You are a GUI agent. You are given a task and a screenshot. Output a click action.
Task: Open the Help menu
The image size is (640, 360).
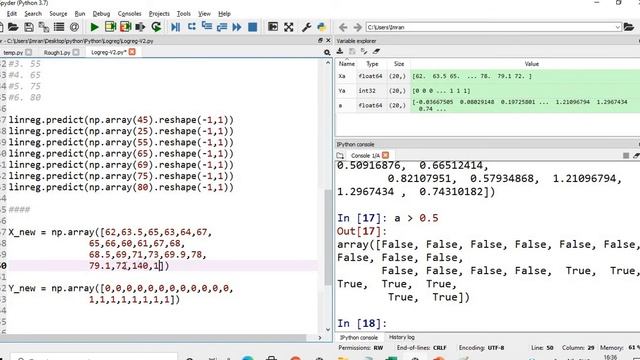click(x=224, y=13)
